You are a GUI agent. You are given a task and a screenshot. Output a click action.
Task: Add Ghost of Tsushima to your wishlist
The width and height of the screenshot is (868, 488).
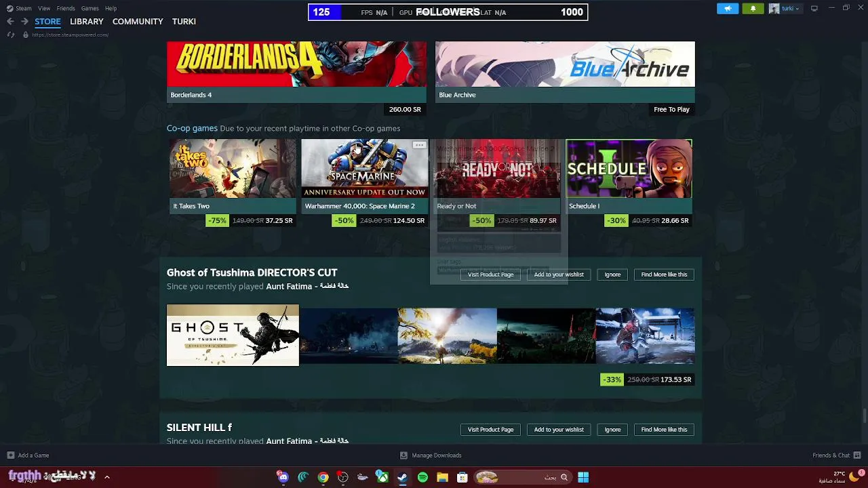point(559,274)
